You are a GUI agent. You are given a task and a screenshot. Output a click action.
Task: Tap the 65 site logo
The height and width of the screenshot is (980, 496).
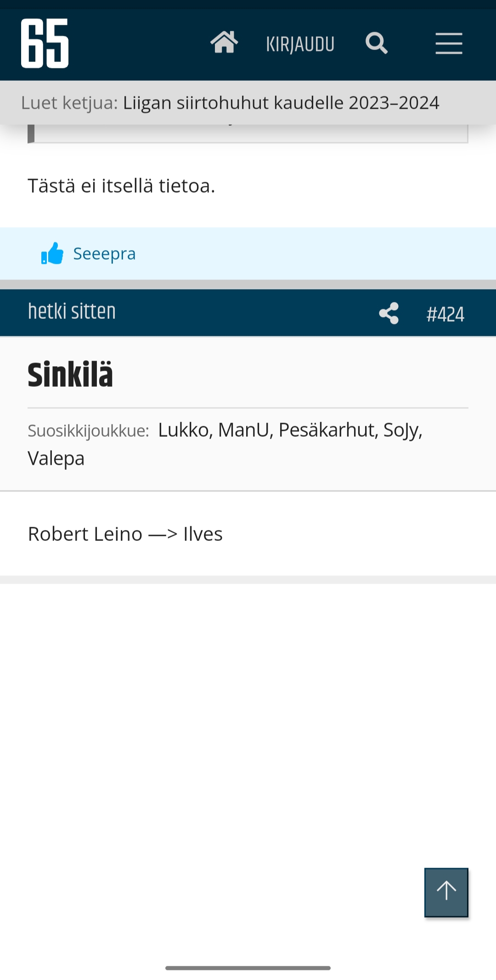pyautogui.click(x=45, y=44)
